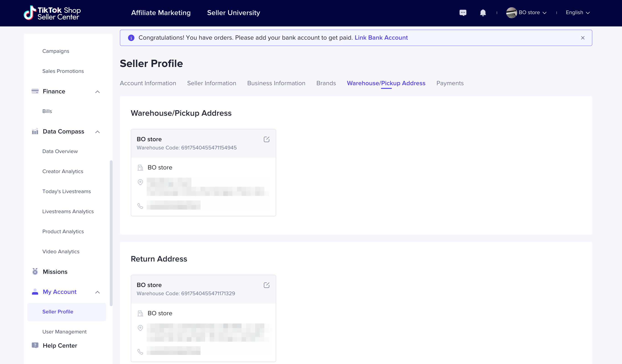622x364 pixels.
Task: Open the Help Center sidebar item
Action: point(60,345)
